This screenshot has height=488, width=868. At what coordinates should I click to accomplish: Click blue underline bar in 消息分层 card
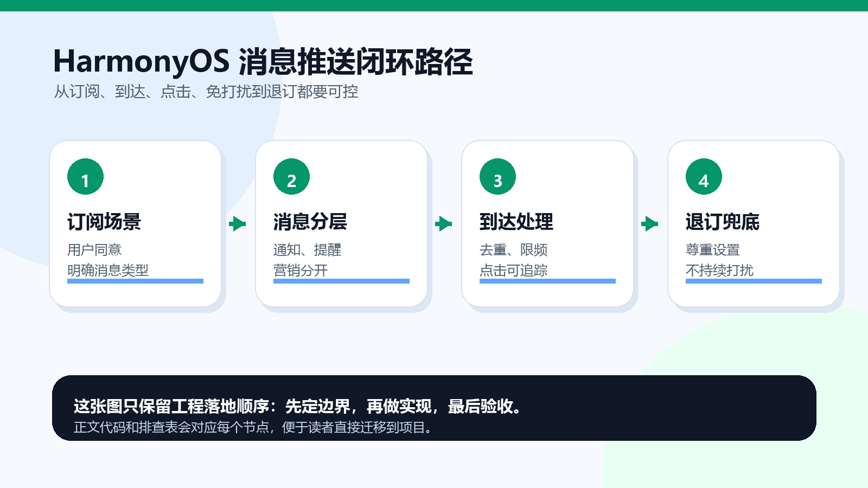(x=341, y=281)
